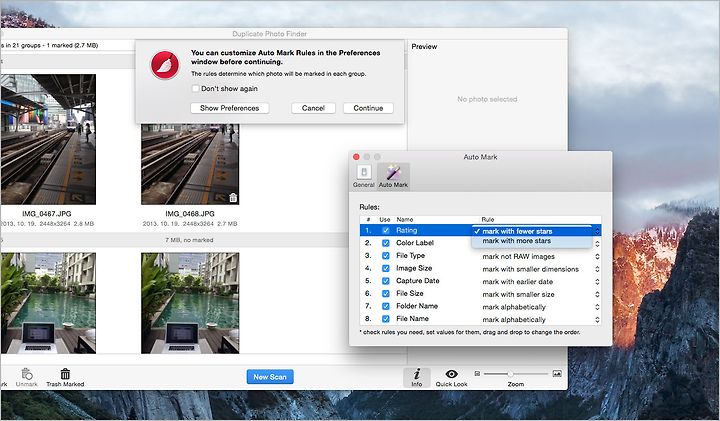Uncheck the File Type rule checkbox

(386, 256)
